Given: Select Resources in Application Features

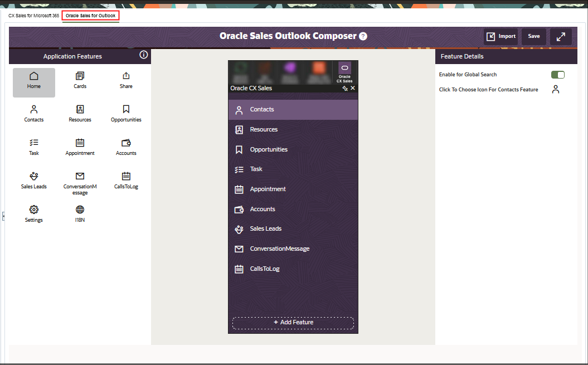Looking at the screenshot, I should click(x=80, y=114).
